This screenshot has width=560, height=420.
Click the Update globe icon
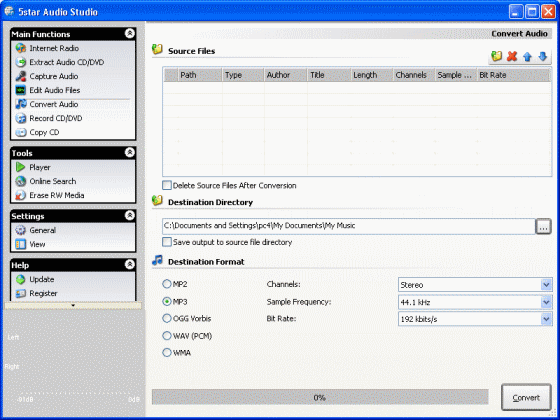tap(21, 279)
